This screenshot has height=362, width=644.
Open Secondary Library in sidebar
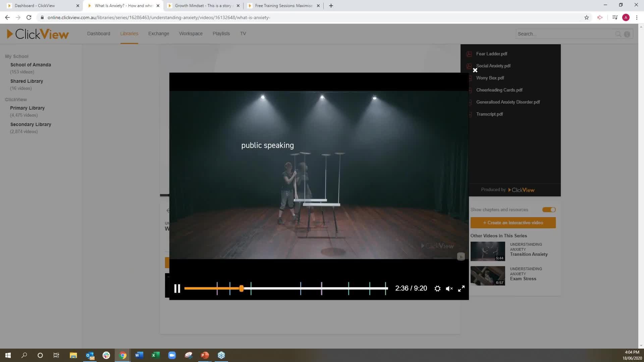[x=31, y=124]
